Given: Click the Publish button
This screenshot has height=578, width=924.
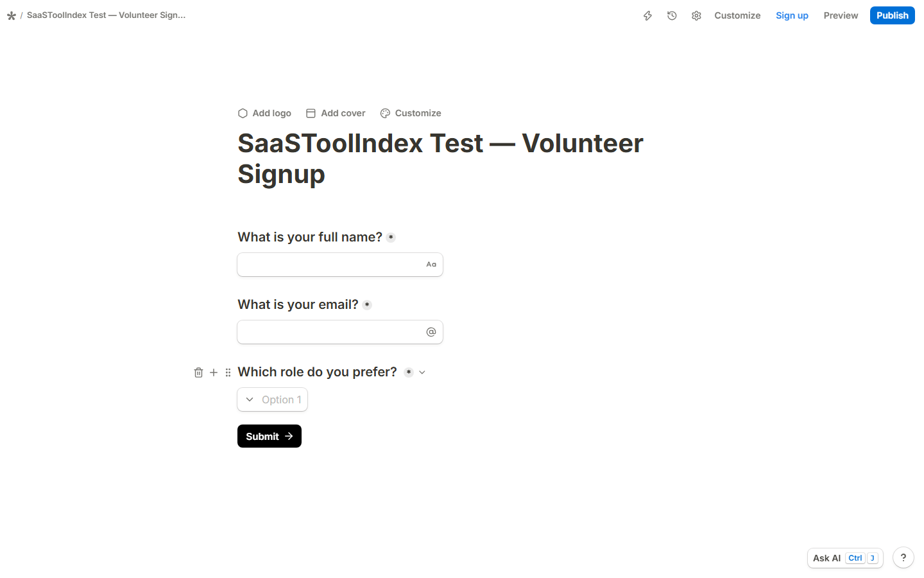Looking at the screenshot, I should point(893,15).
